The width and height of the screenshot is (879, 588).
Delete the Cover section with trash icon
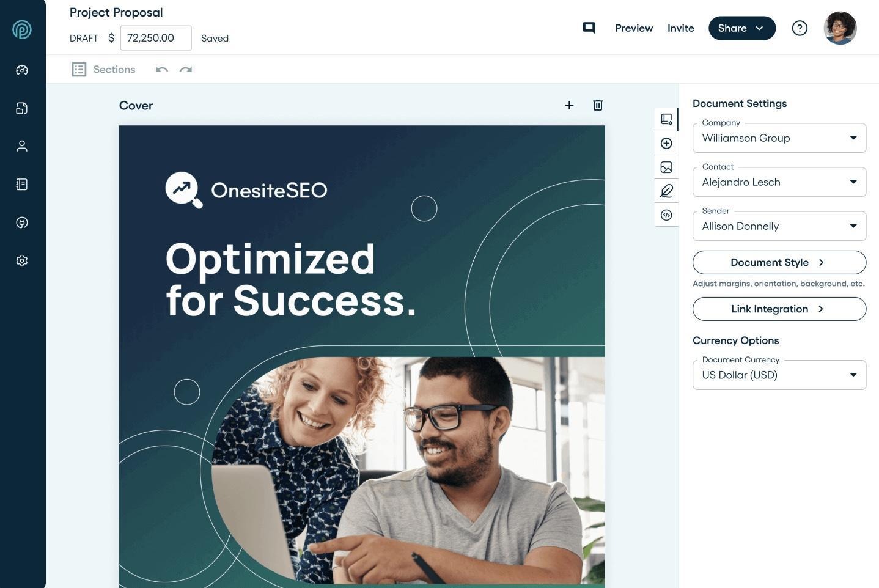pos(598,105)
